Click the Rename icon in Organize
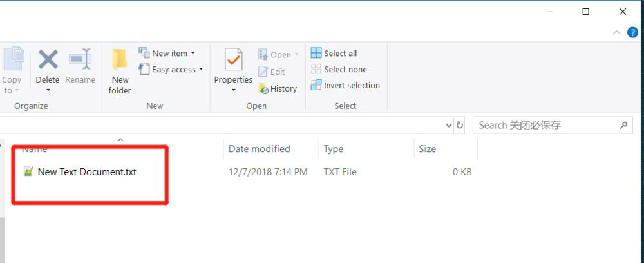Viewport: 644px width, 263px height. click(x=80, y=60)
